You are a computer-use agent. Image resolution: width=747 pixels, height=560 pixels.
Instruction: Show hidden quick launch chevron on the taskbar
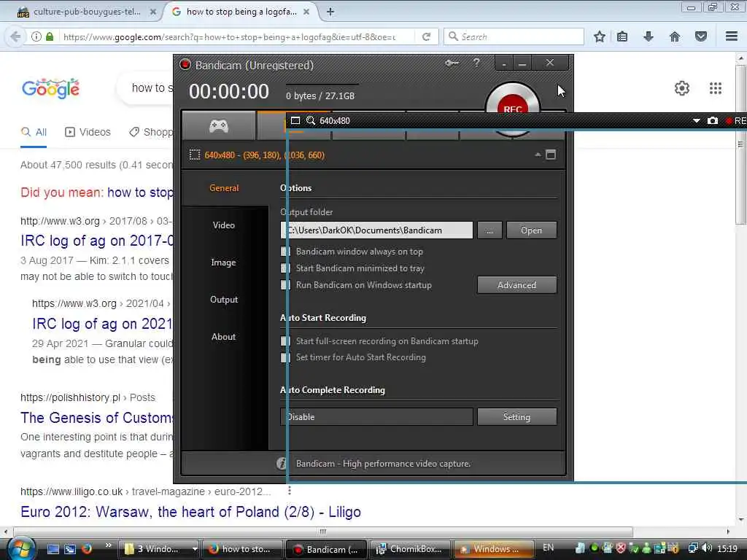[x=109, y=545]
